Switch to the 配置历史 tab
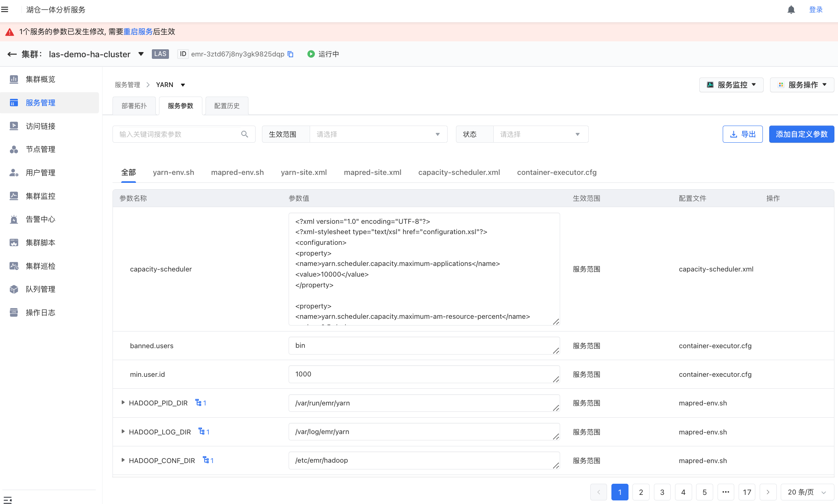838x504 pixels. click(x=227, y=106)
